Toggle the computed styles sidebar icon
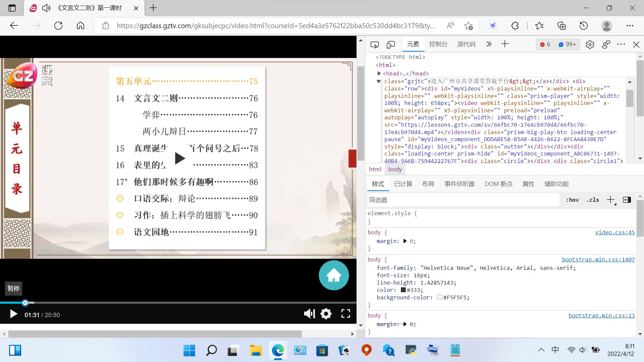 click(x=627, y=200)
